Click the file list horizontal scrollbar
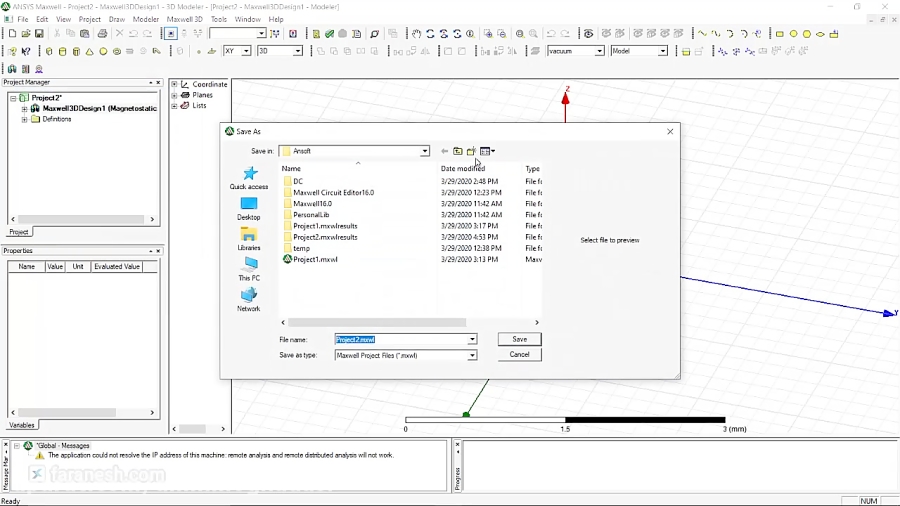 click(x=410, y=322)
